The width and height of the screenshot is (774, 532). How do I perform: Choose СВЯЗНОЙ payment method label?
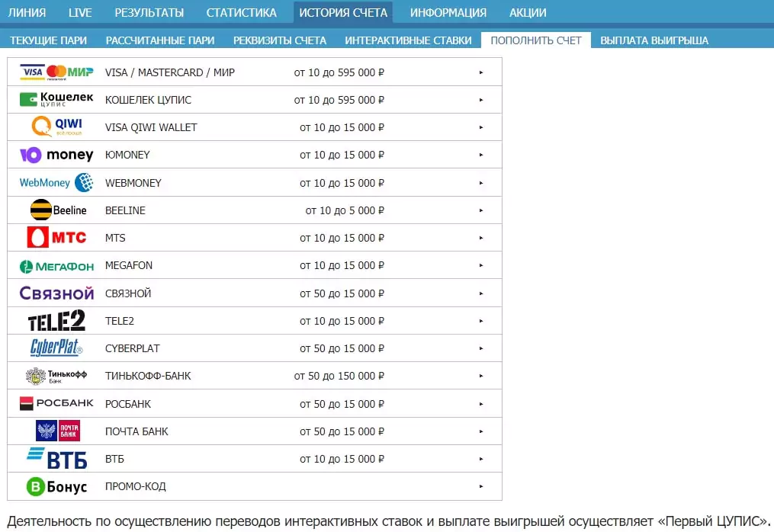pos(128,293)
